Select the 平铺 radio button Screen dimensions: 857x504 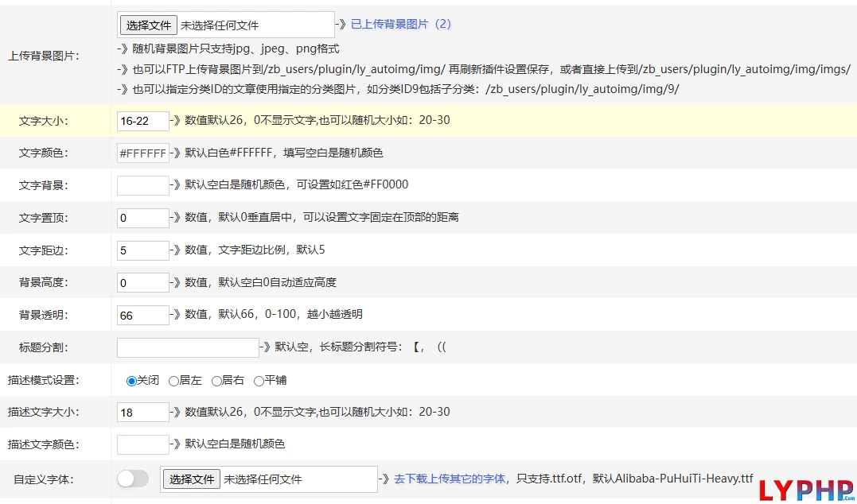pos(259,381)
